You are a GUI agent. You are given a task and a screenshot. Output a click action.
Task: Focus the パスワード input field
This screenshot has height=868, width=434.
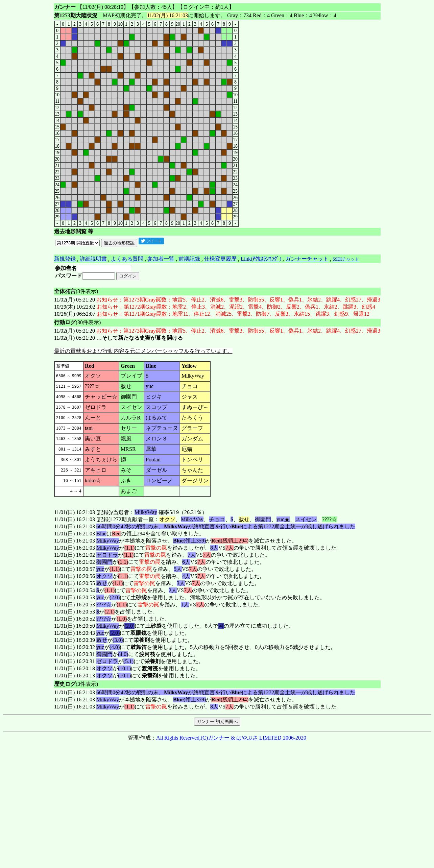tap(98, 276)
